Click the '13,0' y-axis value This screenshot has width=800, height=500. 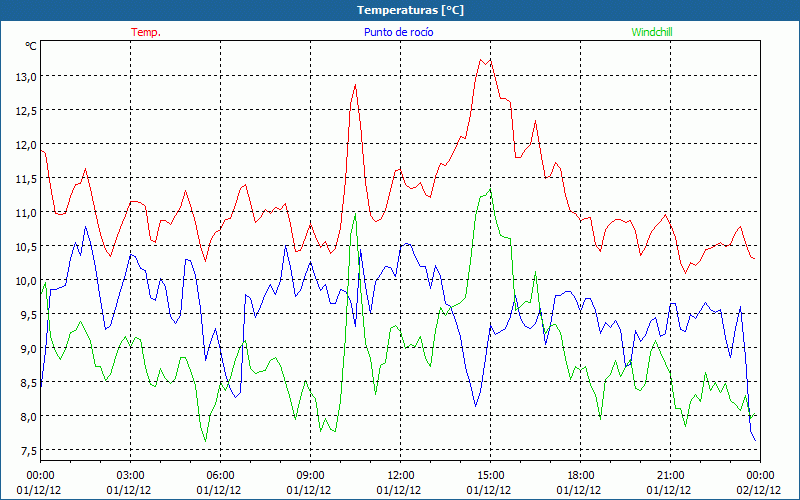pos(26,77)
